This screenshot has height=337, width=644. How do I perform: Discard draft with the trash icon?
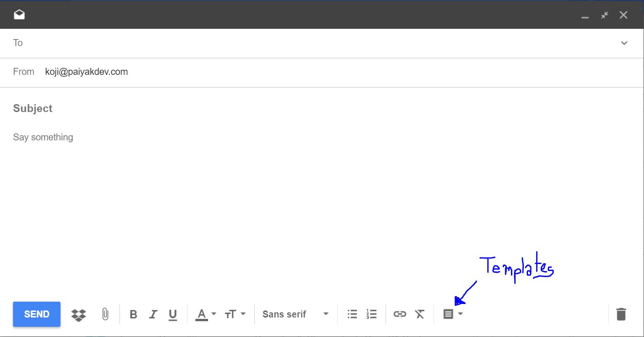621,314
